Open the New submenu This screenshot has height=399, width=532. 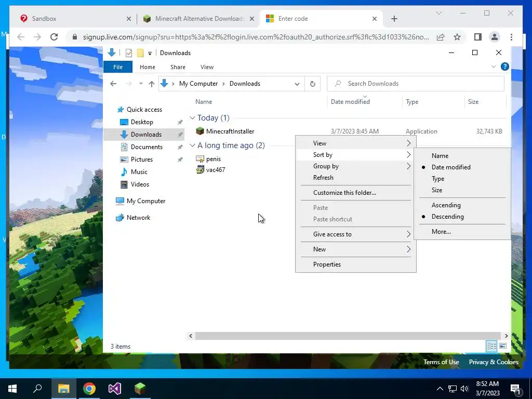point(355,249)
